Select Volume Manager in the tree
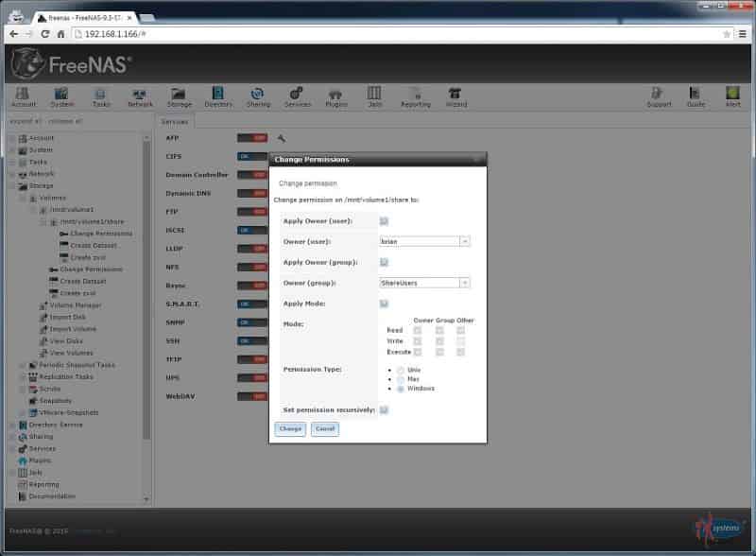The width and height of the screenshot is (756, 556). [x=75, y=305]
